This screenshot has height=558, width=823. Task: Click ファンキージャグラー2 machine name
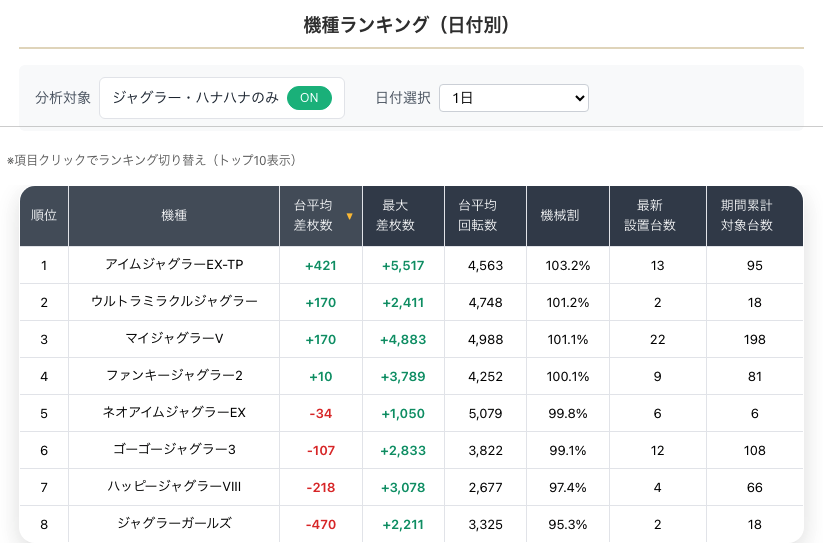tap(174, 376)
